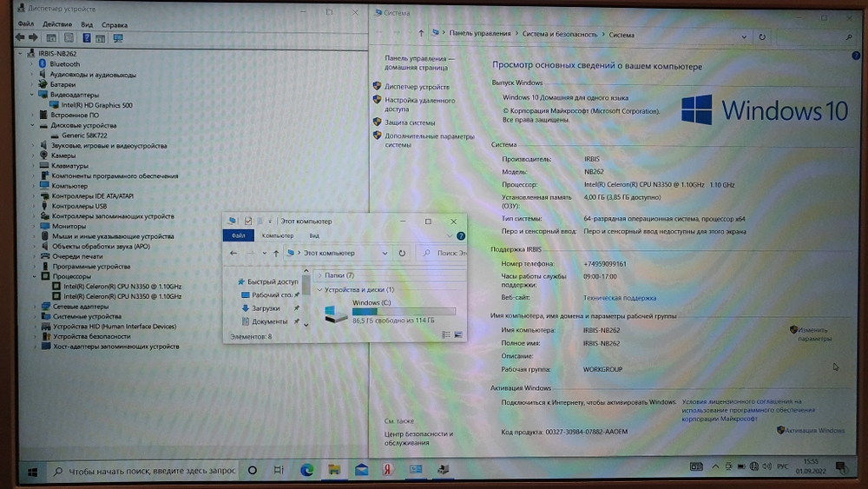868x489 pixels.
Task: Click Активация Windows link
Action: [x=815, y=430]
